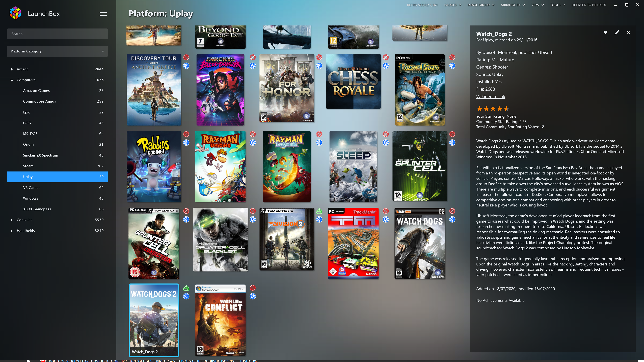Select the Beyond Good & Evil cover

pos(220,37)
